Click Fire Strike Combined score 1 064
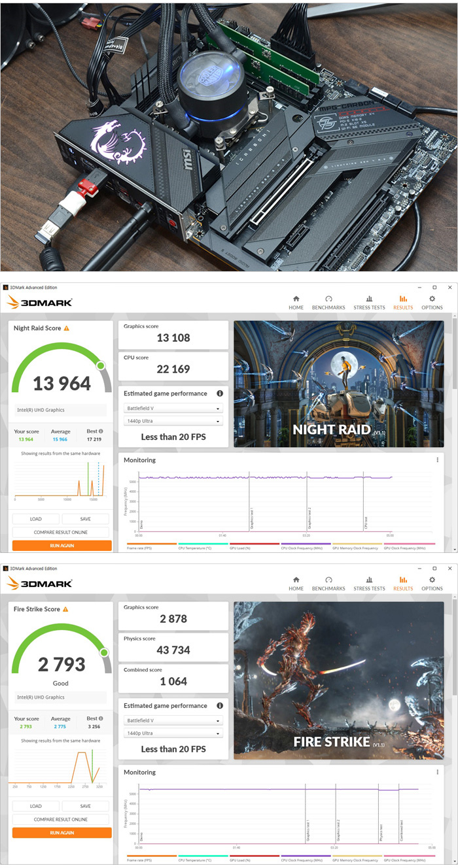 tap(173, 681)
